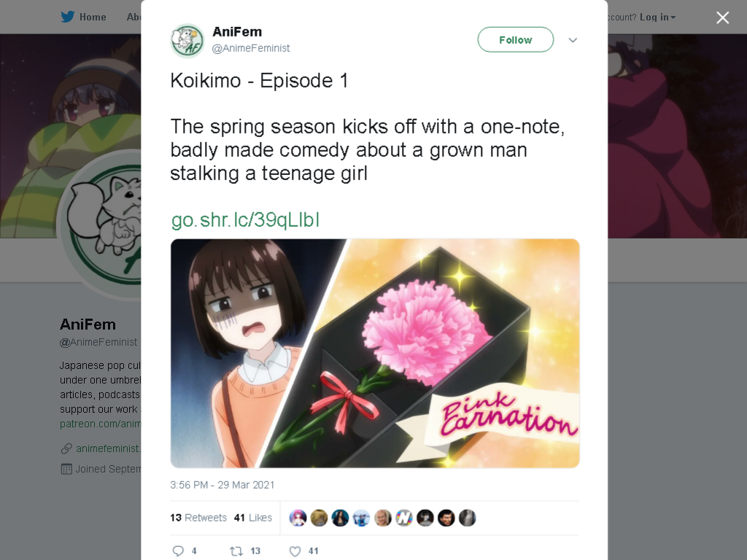The height and width of the screenshot is (560, 747).
Task: Open AniFem avatar in tweet header
Action: [x=187, y=41]
